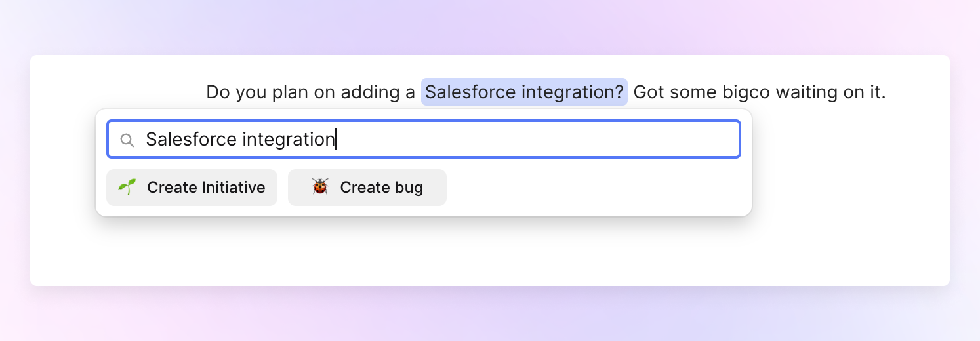Viewport: 980px width, 341px height.
Task: Click the magnifying glass search icon
Action: point(127,140)
